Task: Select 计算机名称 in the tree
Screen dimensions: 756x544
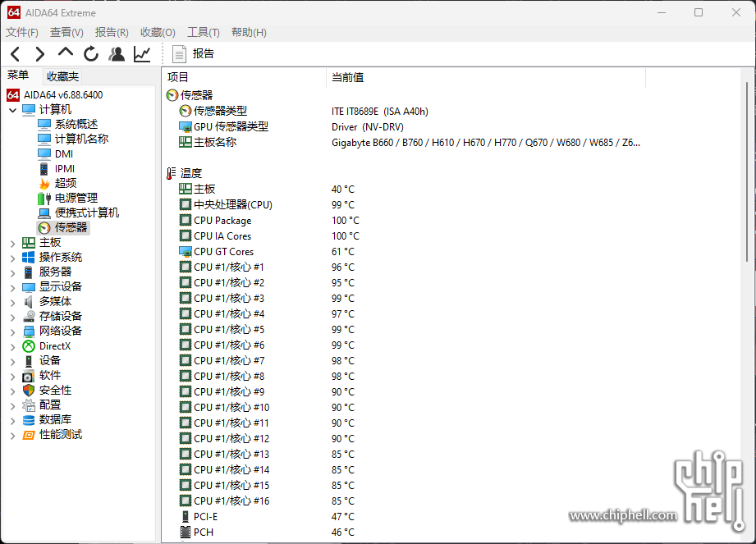Action: tap(81, 139)
